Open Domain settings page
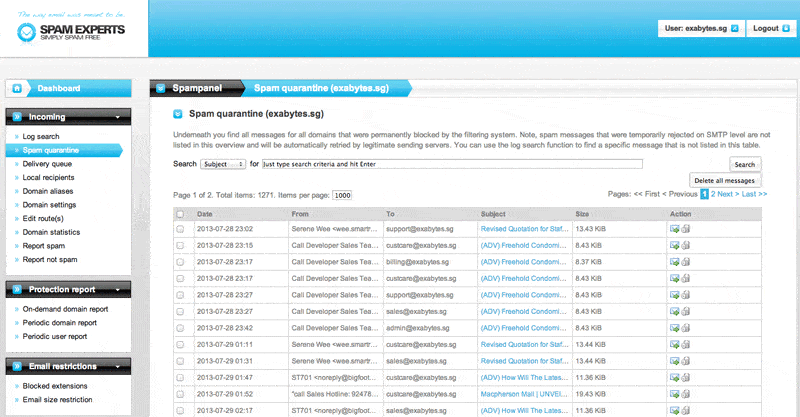800x417 pixels. 49,205
